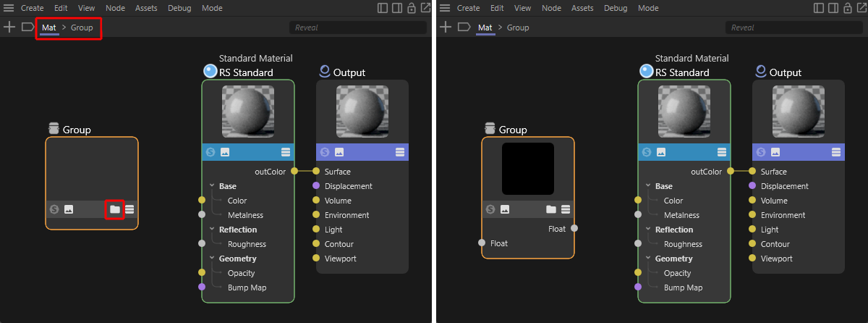
Task: Open the Assets menu in right pane
Action: 582,8
